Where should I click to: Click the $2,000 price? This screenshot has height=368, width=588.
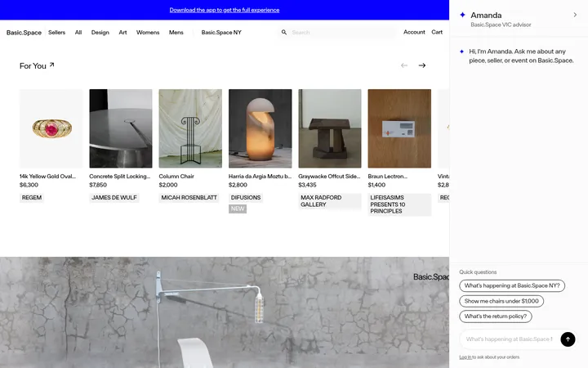pos(168,185)
